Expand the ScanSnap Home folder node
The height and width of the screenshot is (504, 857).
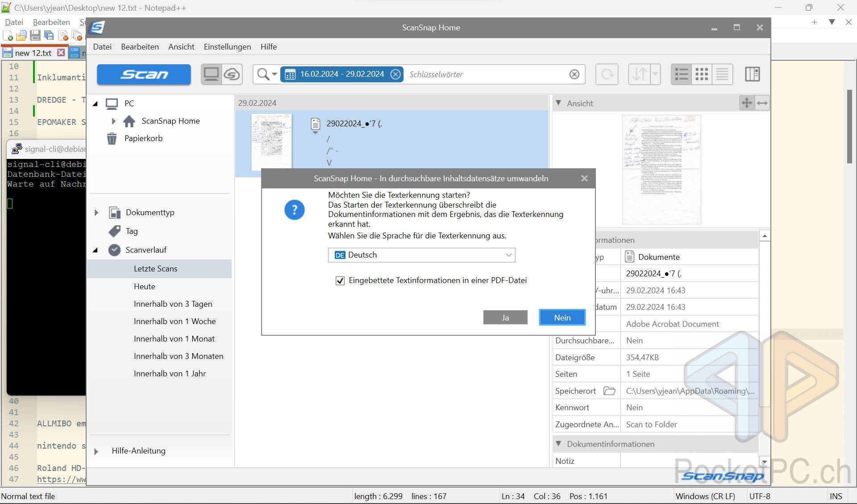tap(113, 121)
